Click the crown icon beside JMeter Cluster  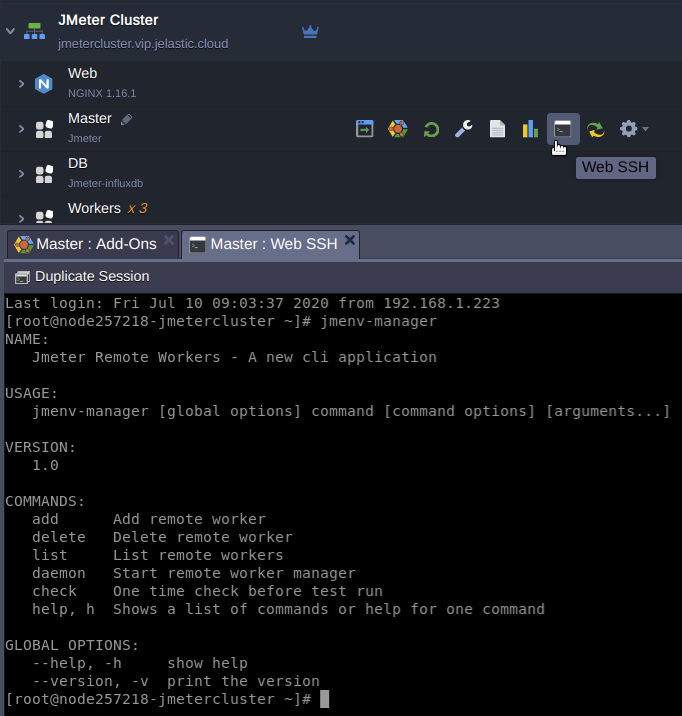click(310, 32)
